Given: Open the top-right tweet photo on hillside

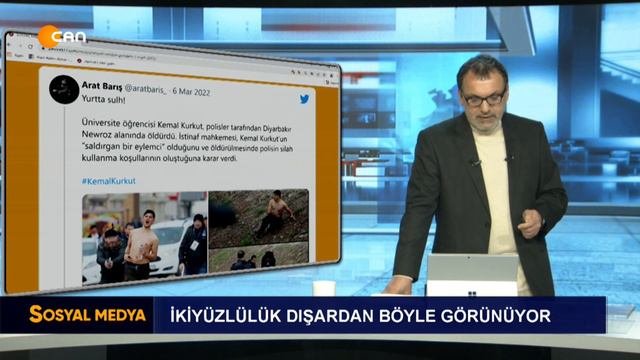Looking at the screenshot, I should tap(258, 218).
